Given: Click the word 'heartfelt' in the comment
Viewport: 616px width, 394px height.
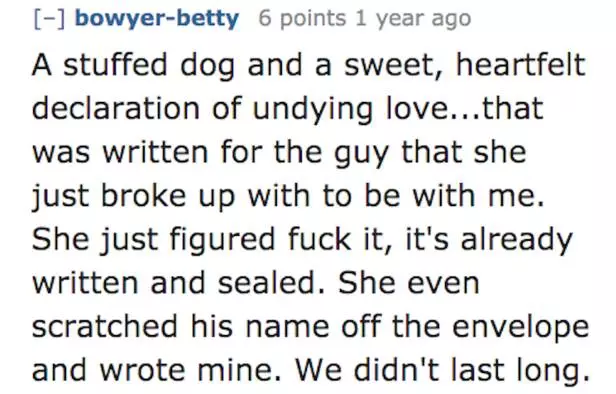Looking at the screenshot, I should click(521, 64).
